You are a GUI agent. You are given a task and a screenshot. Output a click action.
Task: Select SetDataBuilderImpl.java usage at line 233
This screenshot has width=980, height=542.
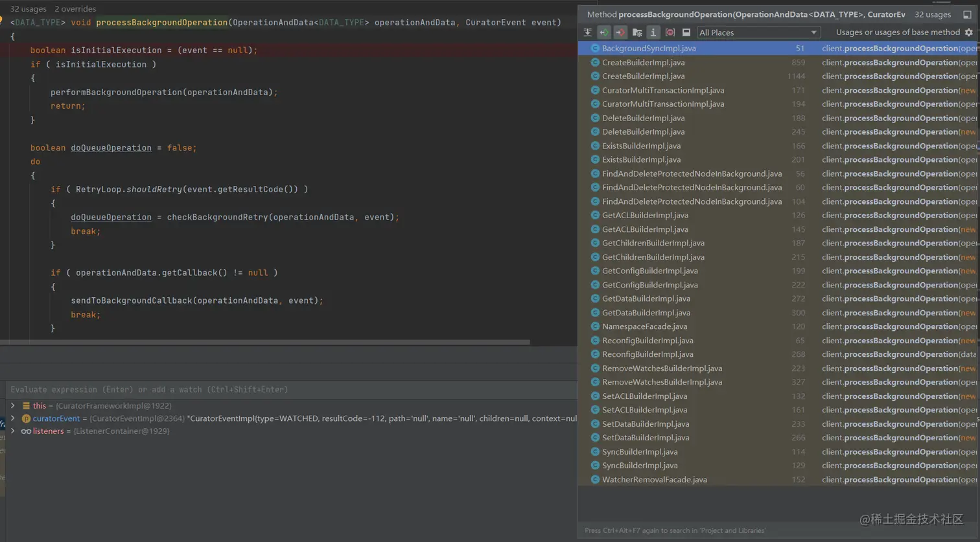click(778, 425)
